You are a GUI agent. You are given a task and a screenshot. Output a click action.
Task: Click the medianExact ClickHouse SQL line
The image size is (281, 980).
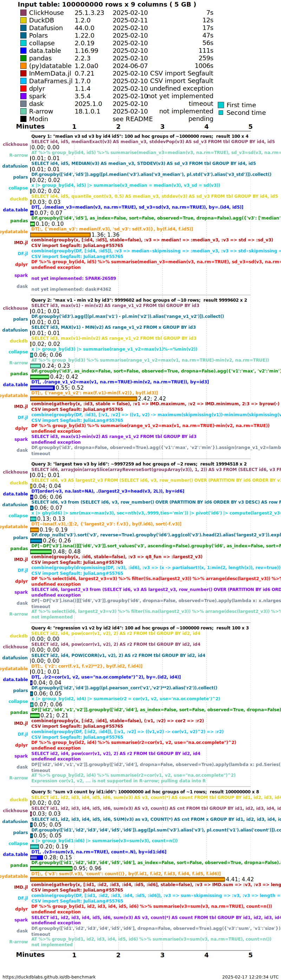point(153,142)
